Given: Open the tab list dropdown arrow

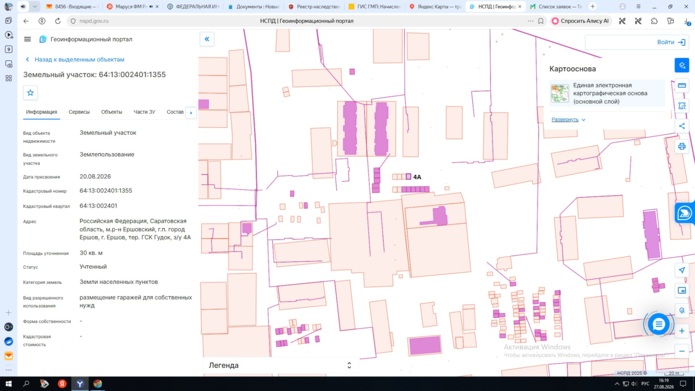Looking at the screenshot, I should 35,7.
